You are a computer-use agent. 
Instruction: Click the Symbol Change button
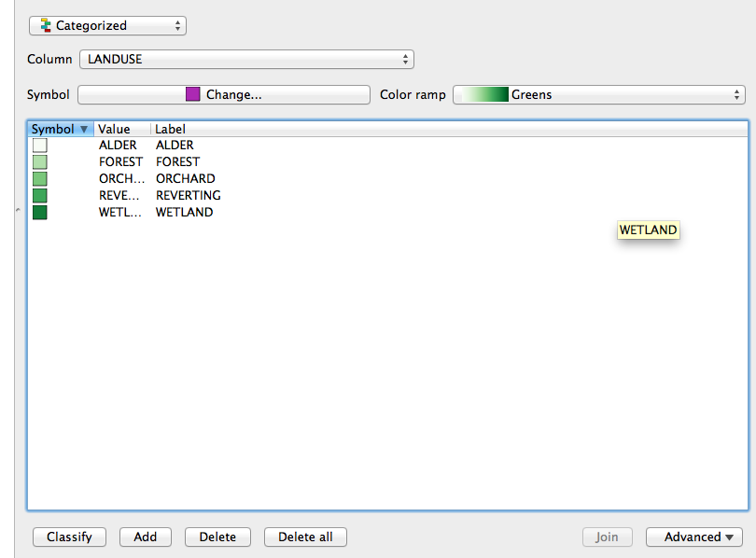[x=224, y=94]
